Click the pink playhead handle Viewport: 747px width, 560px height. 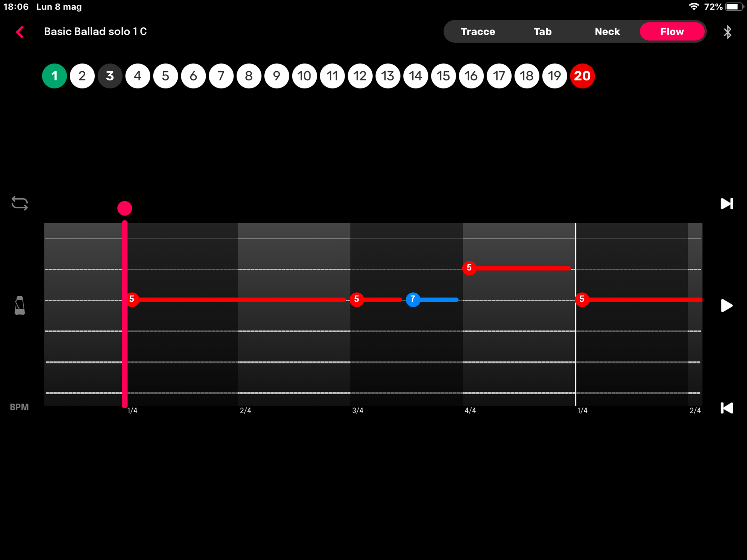125,208
